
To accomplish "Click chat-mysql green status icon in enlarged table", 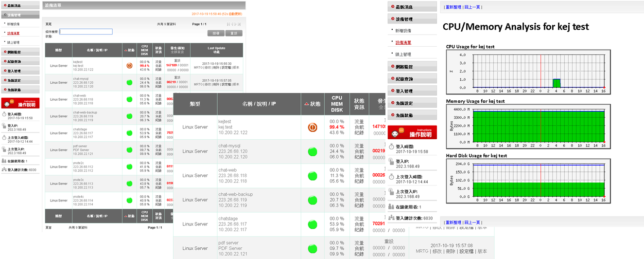I will point(313,151).
